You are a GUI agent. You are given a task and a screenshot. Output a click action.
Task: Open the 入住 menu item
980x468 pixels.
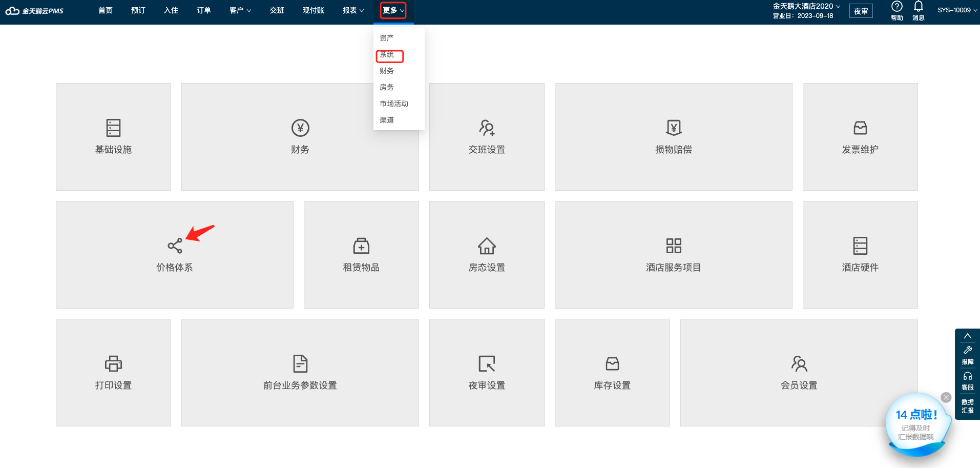[171, 10]
